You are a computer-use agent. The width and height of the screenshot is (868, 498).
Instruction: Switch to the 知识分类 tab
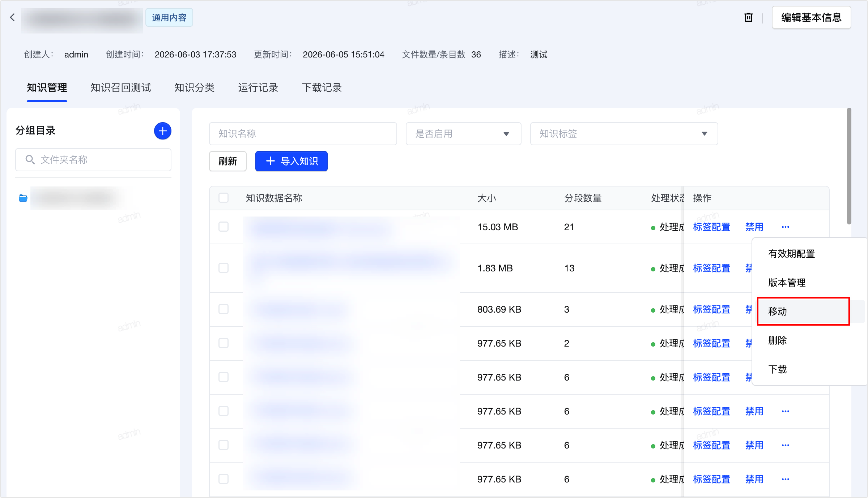pos(195,87)
